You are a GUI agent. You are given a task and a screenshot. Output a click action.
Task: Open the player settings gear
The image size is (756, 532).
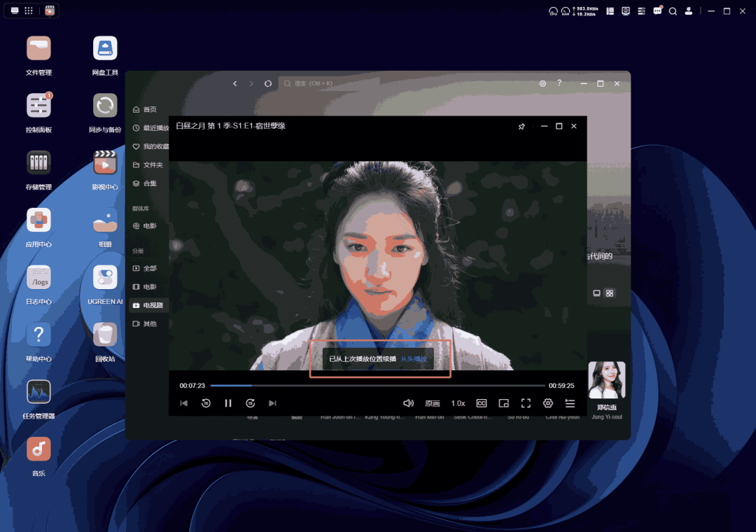pos(548,403)
